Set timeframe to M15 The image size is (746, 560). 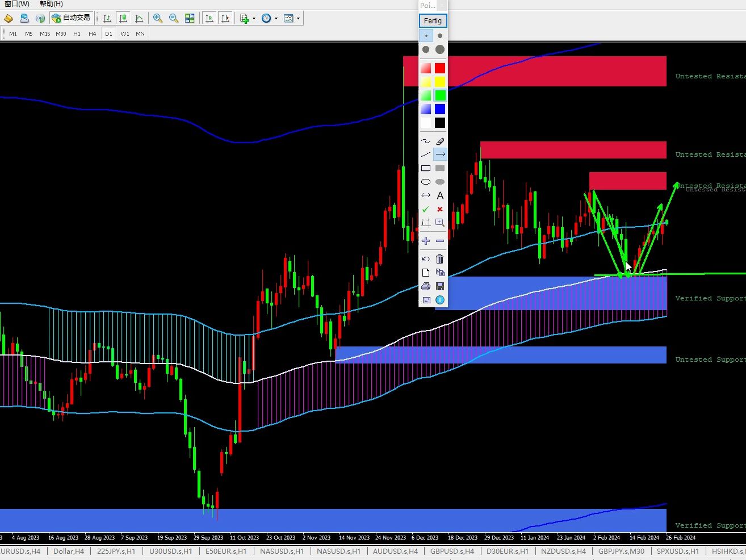coord(45,34)
